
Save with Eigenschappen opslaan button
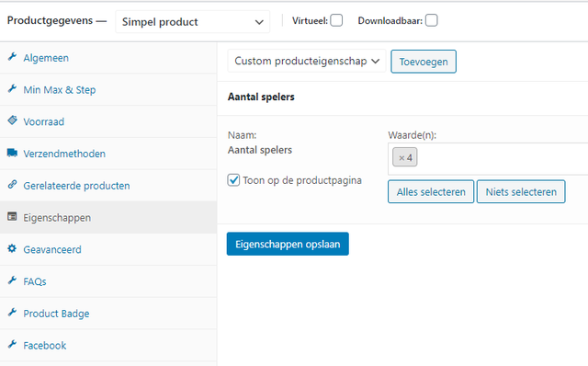click(x=288, y=244)
